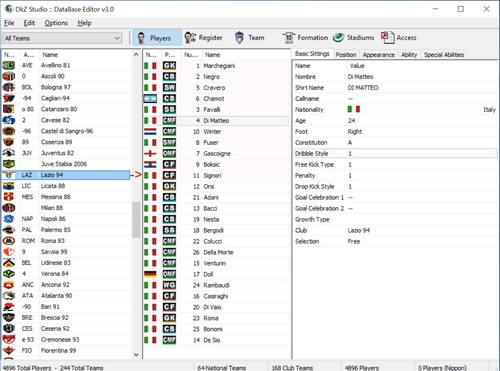
Task: Click the OMF position badge for Gascoigne
Action: (x=169, y=154)
